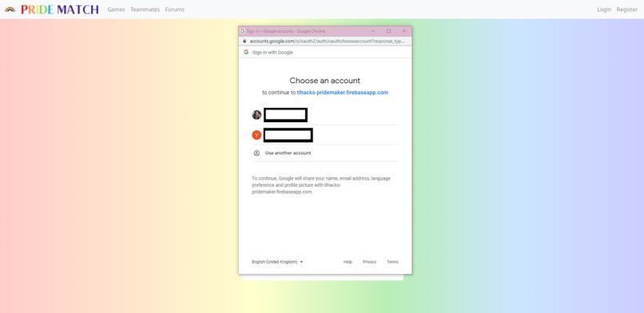Click the Google favicon in popup title bar

point(243,31)
